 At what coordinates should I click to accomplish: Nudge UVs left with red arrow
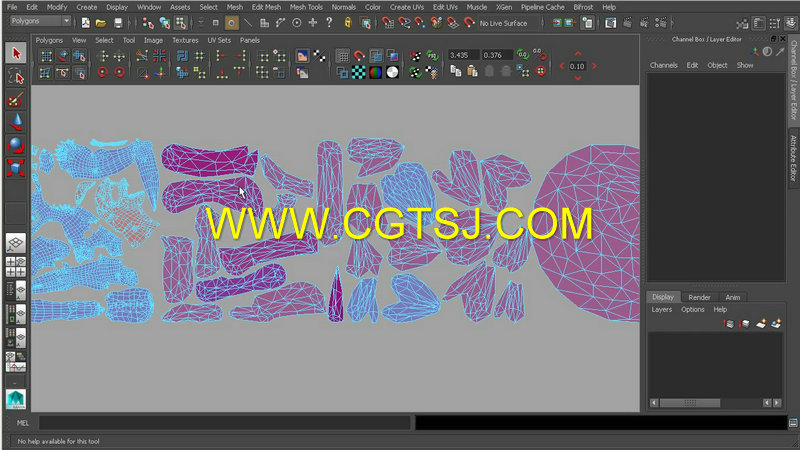click(562, 66)
